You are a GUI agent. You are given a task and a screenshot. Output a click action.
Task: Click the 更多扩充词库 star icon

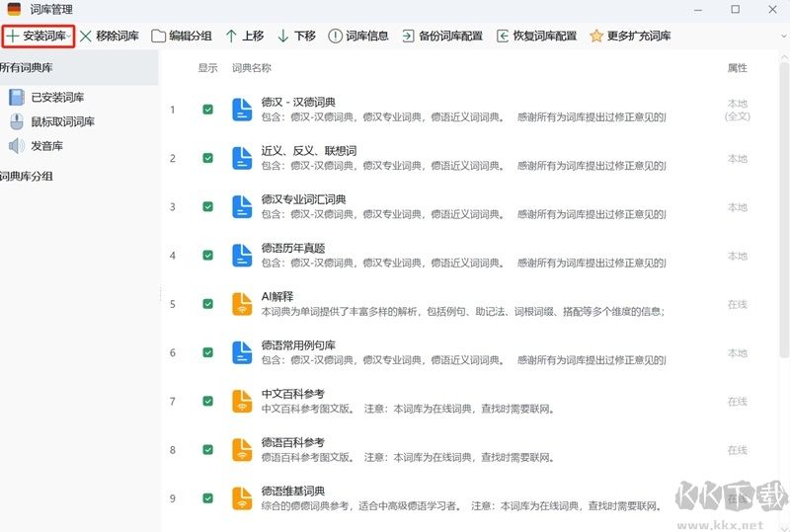coord(596,36)
